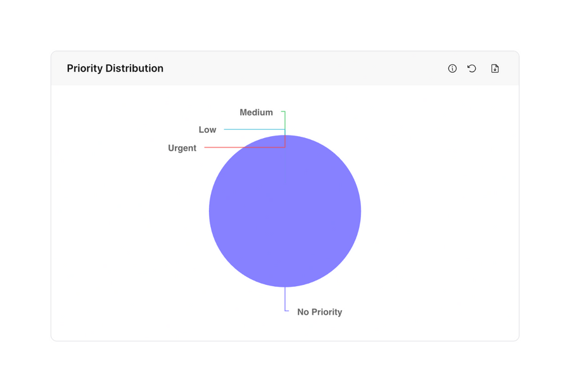The width and height of the screenshot is (570, 392).
Task: Export the chart using the file download icon
Action: coord(495,68)
